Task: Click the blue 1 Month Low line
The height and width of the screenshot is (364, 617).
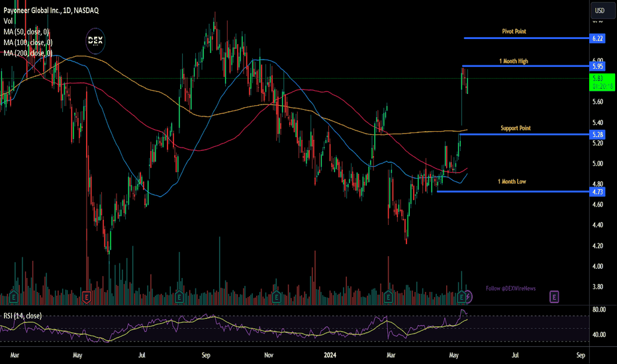Action: pos(513,192)
